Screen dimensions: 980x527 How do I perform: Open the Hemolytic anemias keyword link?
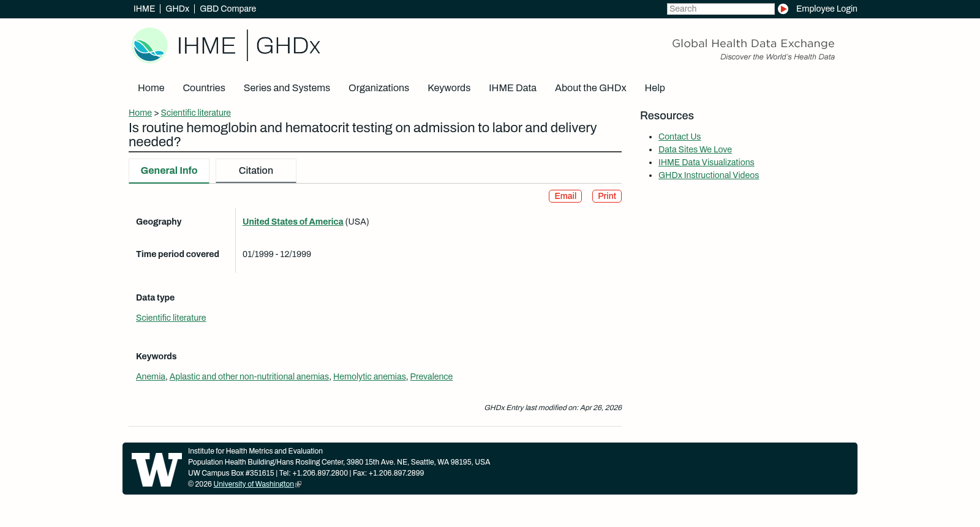[x=369, y=376]
